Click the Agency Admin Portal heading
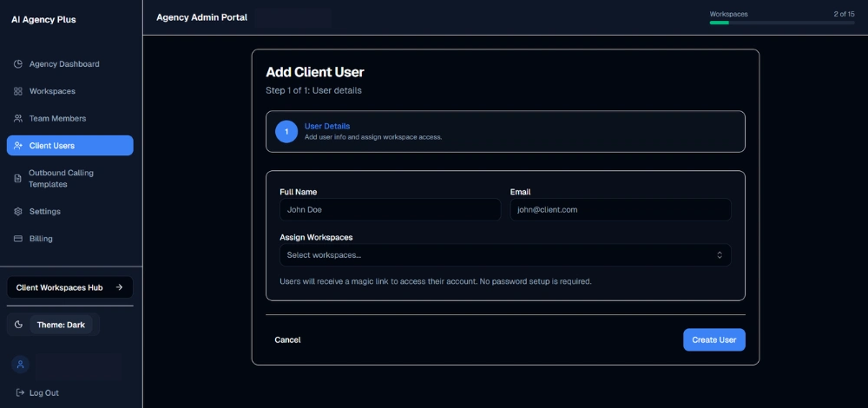Image resolution: width=868 pixels, height=408 pixels. [x=202, y=17]
